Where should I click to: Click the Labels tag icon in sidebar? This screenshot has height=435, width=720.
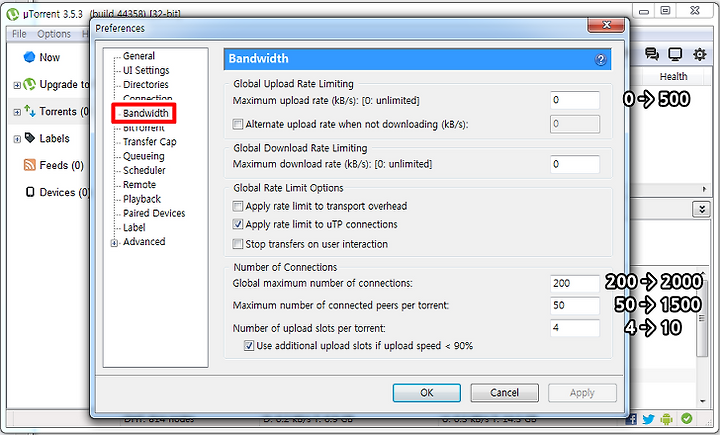(x=29, y=138)
